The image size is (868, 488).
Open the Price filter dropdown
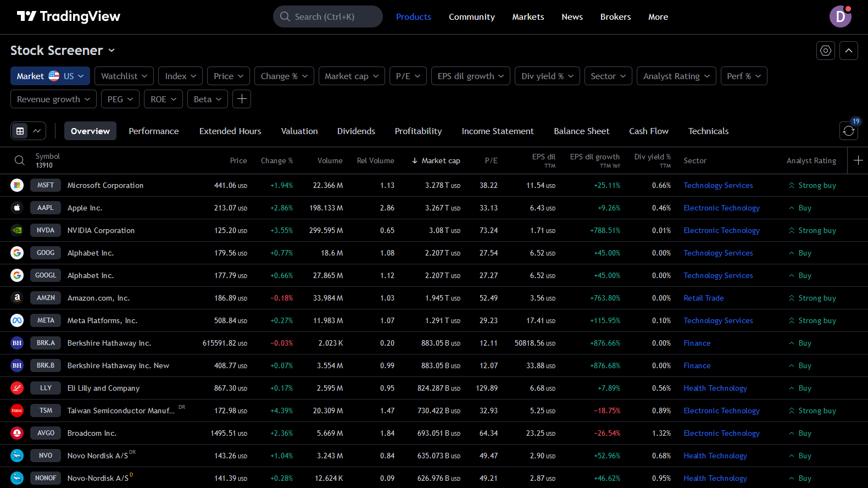229,76
